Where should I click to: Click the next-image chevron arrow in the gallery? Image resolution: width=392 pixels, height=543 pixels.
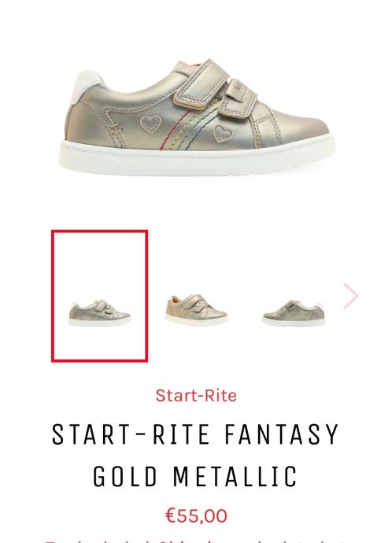(x=350, y=296)
